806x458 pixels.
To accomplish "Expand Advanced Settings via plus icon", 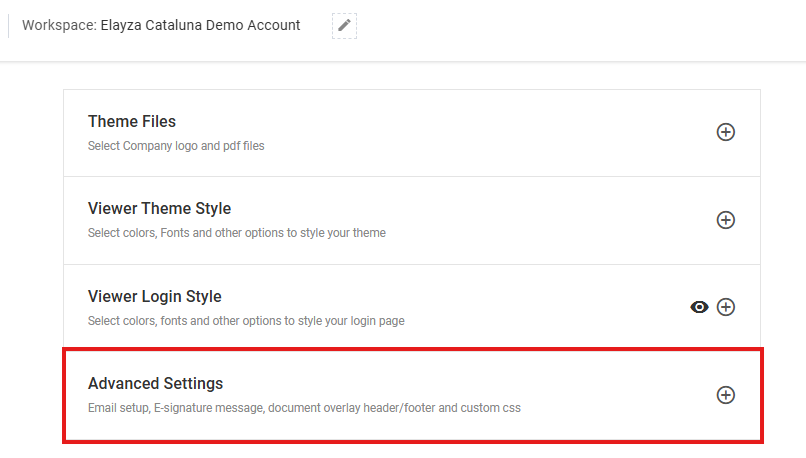I will pos(725,395).
